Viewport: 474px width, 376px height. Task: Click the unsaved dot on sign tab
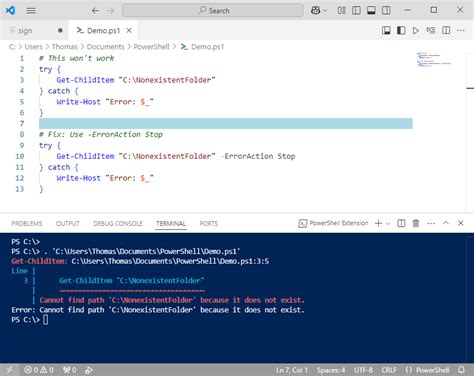coord(60,31)
